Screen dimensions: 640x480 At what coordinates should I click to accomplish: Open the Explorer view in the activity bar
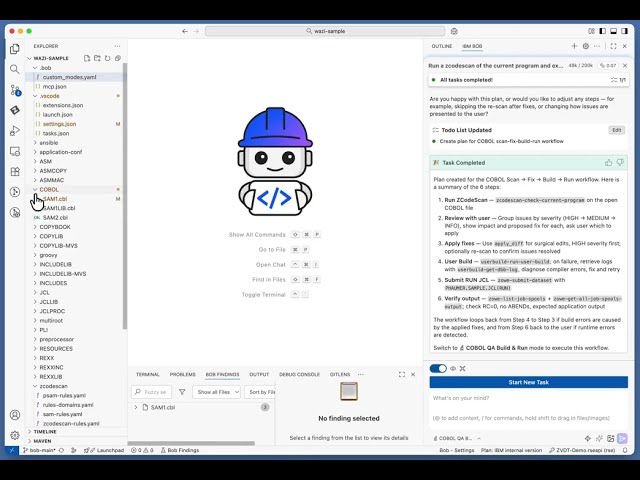pyautogui.click(x=15, y=49)
